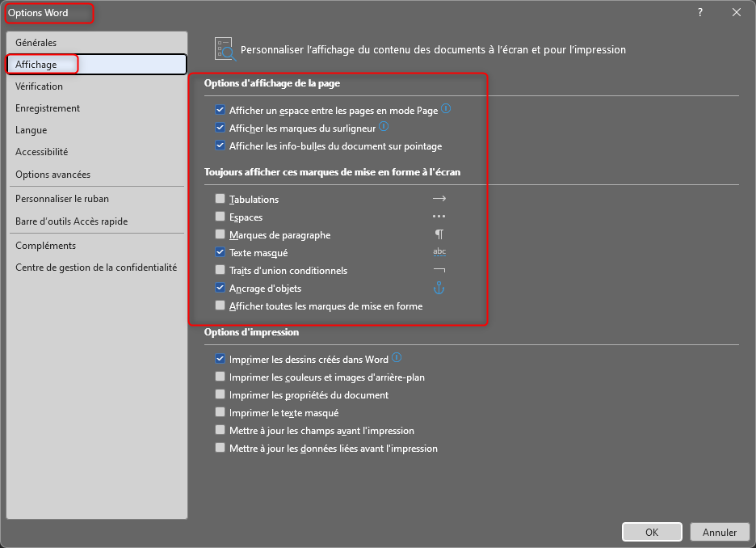The width and height of the screenshot is (756, 548).
Task: Click the blue anchor icon
Action: click(439, 288)
